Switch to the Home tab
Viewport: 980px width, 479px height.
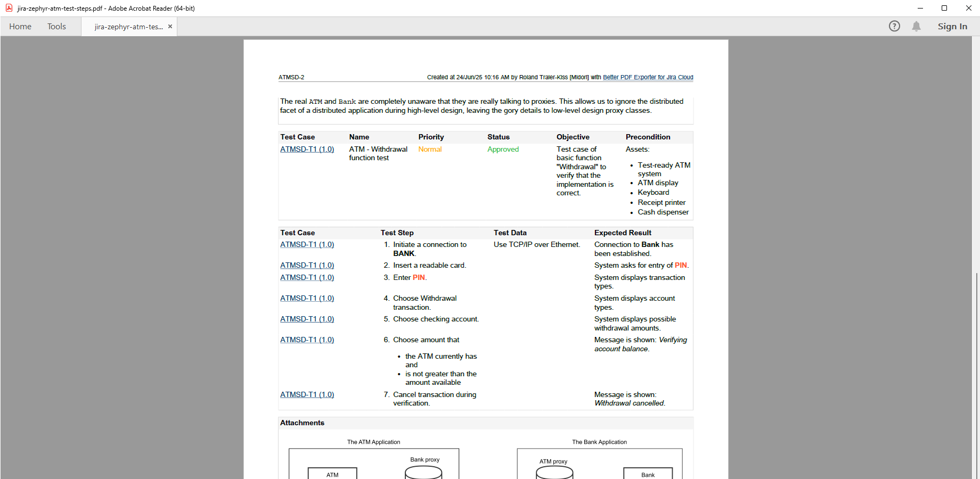20,27
